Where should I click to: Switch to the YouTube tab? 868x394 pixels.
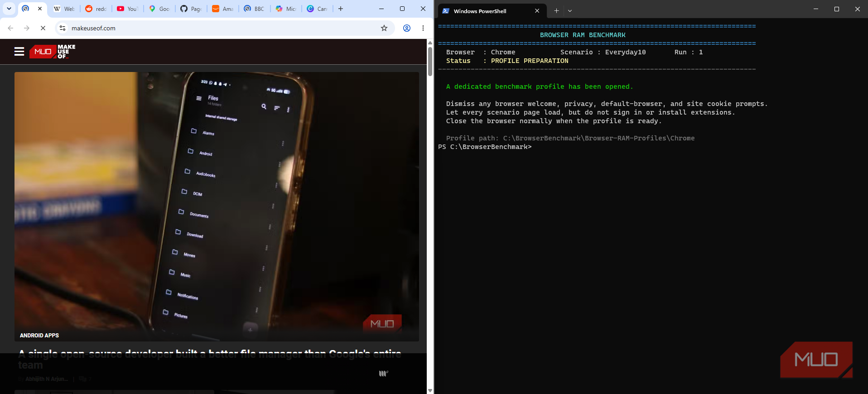tap(127, 9)
